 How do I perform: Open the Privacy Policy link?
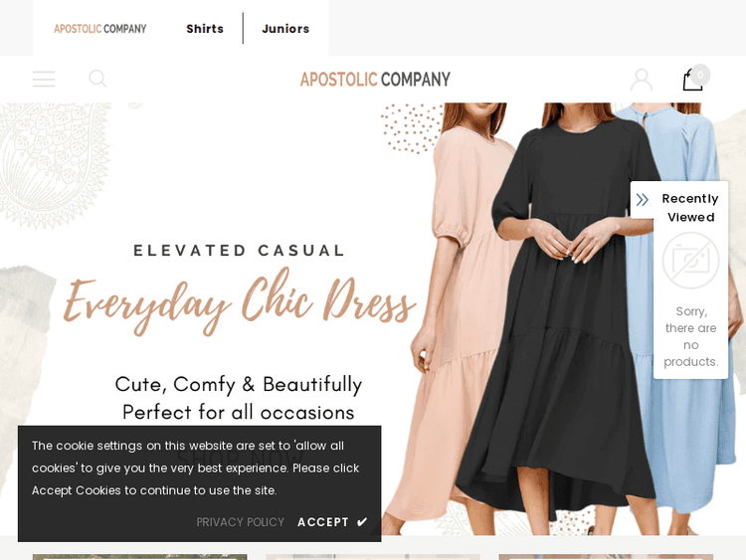pyautogui.click(x=241, y=522)
